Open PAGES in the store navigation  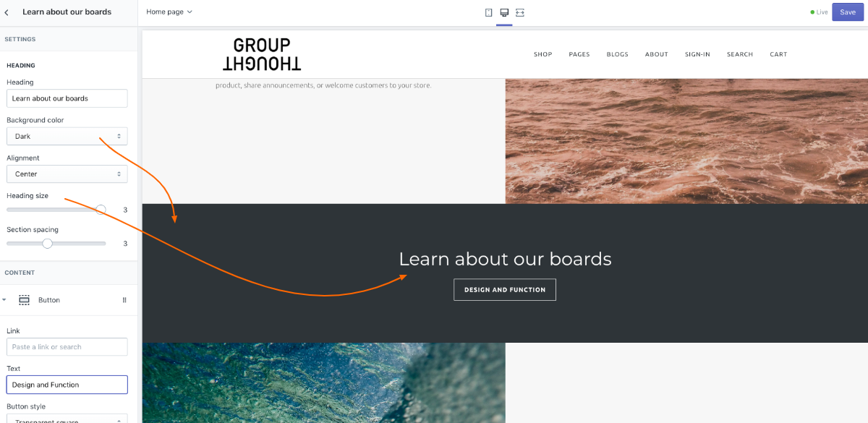click(579, 54)
